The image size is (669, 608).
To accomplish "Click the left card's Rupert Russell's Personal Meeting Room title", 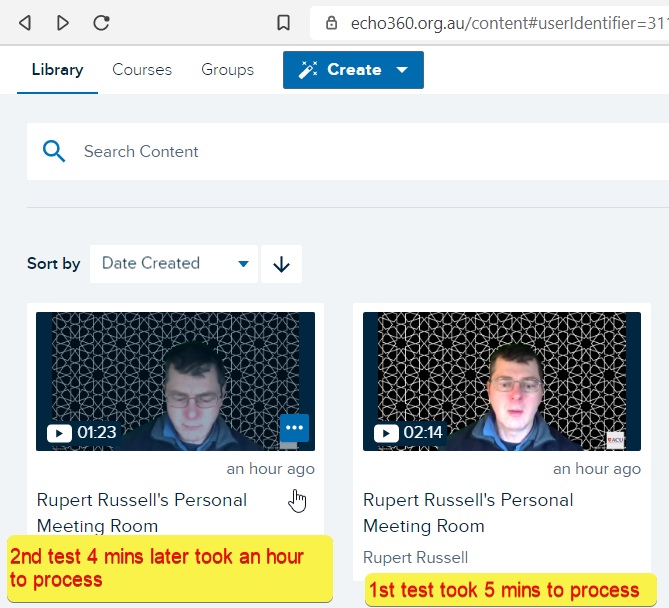I will 142,513.
